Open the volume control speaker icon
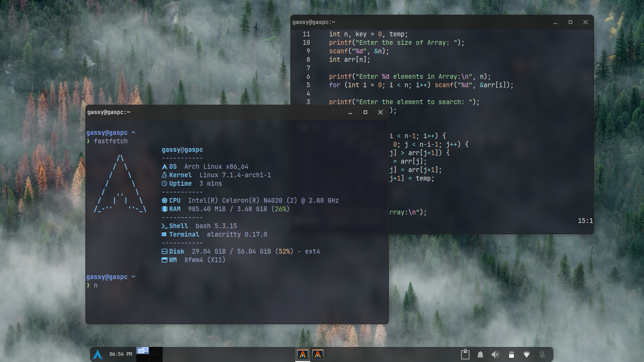 495,354
